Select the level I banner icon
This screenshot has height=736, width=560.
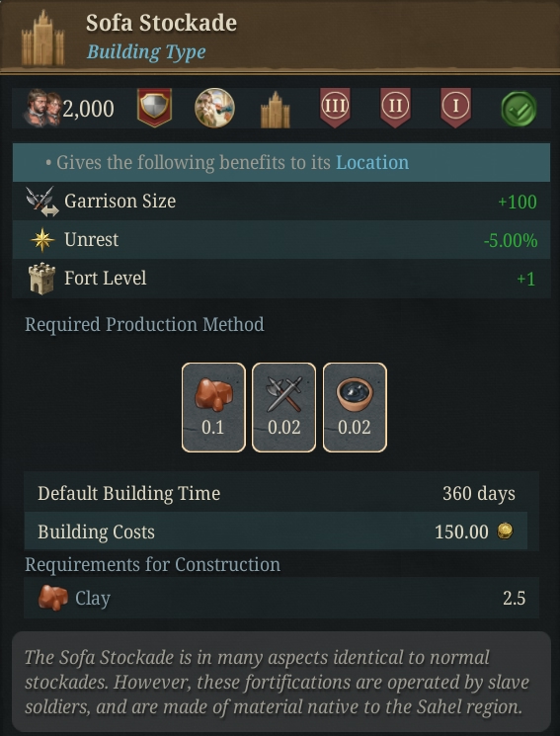[x=455, y=108]
